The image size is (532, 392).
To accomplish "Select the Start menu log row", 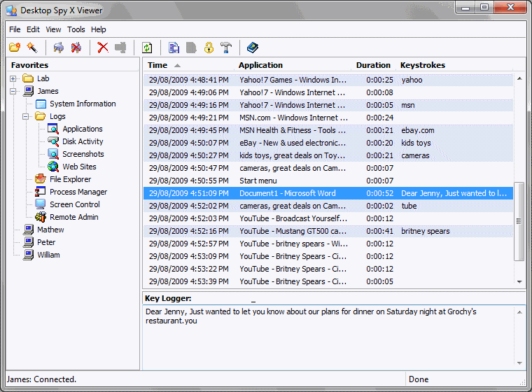I will coord(328,181).
